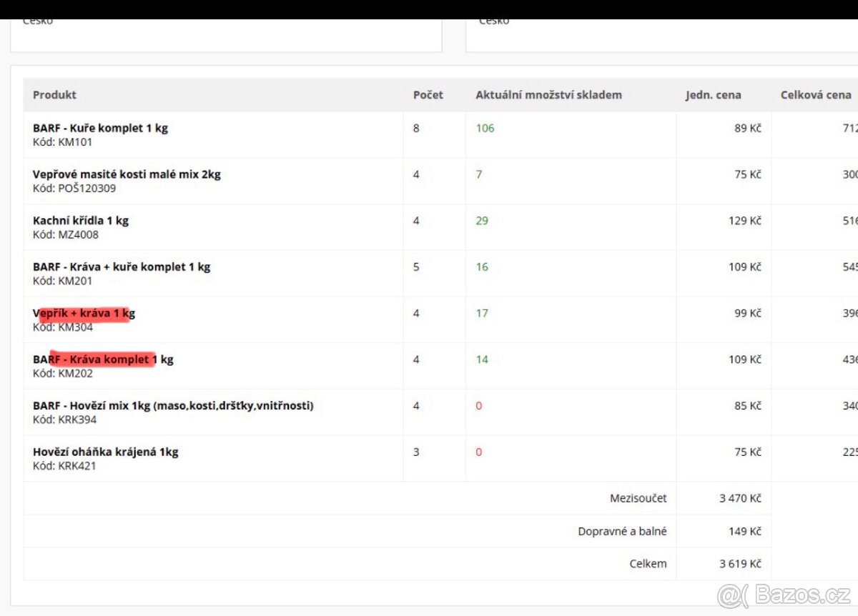Viewport: 858px width, 616px height.
Task: Click the Mezisoučet amount 3 470 Kč
Action: (740, 498)
